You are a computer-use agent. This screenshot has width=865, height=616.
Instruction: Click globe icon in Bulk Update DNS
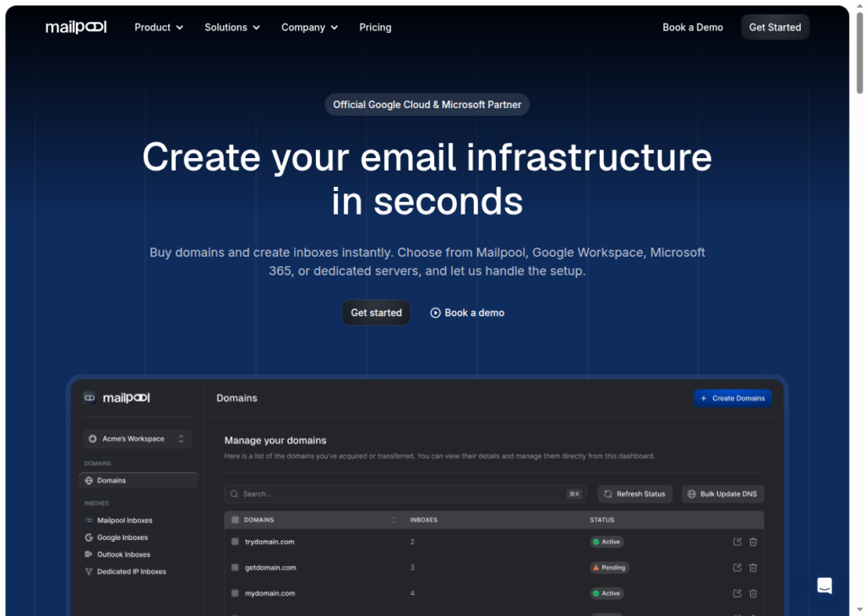(x=692, y=494)
